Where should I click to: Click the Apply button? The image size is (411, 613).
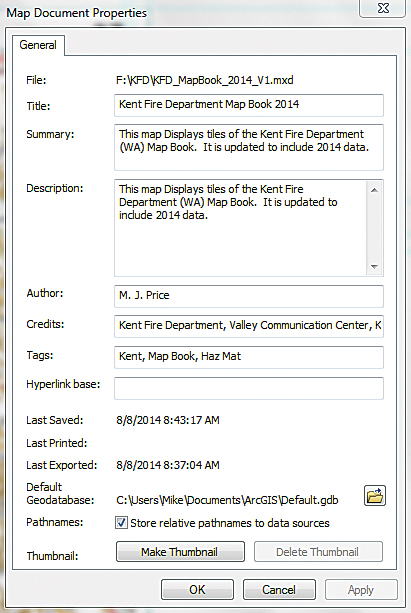(361, 590)
